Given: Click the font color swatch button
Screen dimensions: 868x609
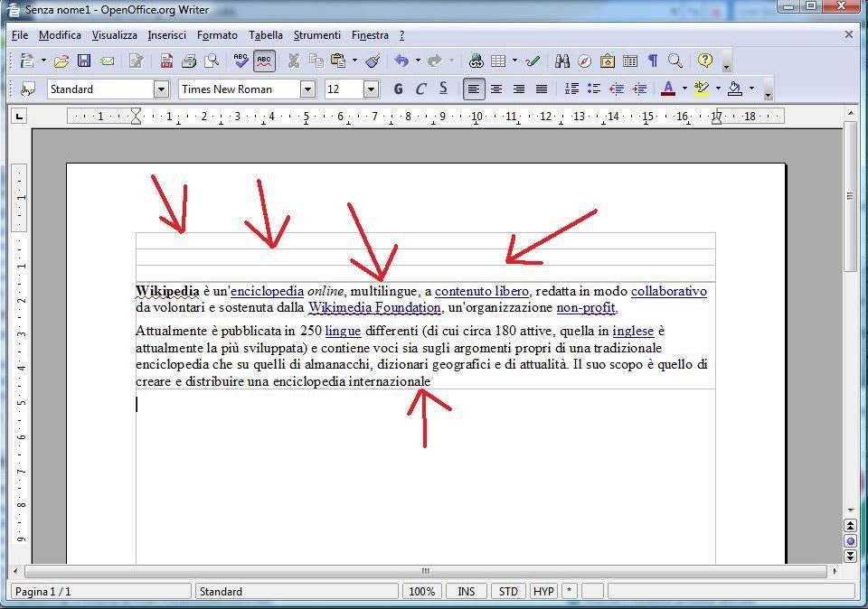Looking at the screenshot, I should point(668,89).
